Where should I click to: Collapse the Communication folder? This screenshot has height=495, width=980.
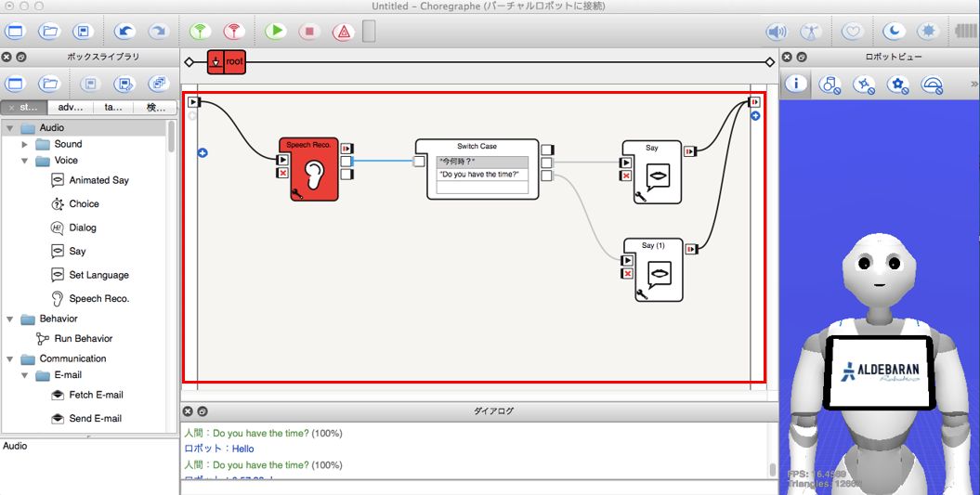click(10, 358)
